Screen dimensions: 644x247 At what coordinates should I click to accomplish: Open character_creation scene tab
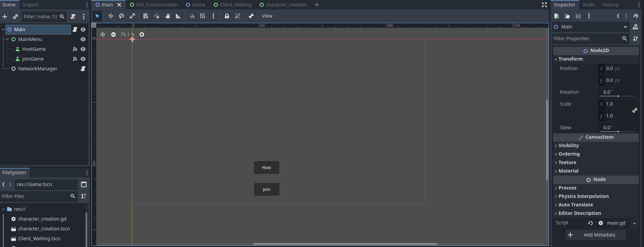click(x=283, y=5)
